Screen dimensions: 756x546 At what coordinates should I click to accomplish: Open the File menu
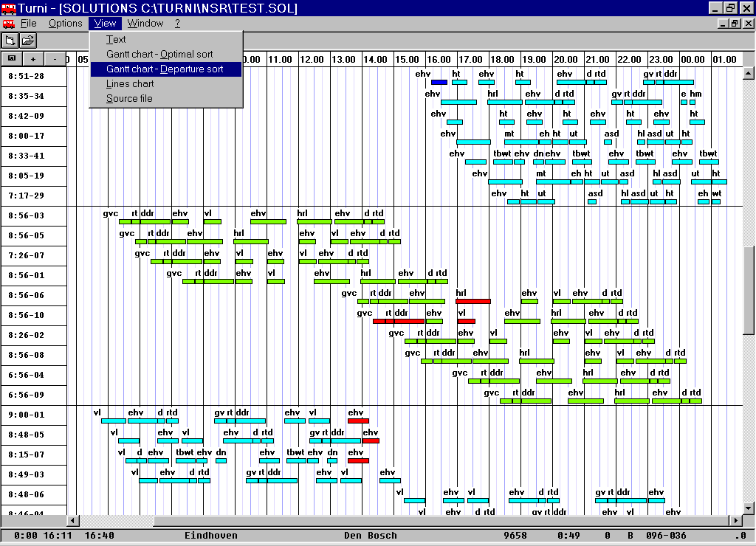point(29,24)
